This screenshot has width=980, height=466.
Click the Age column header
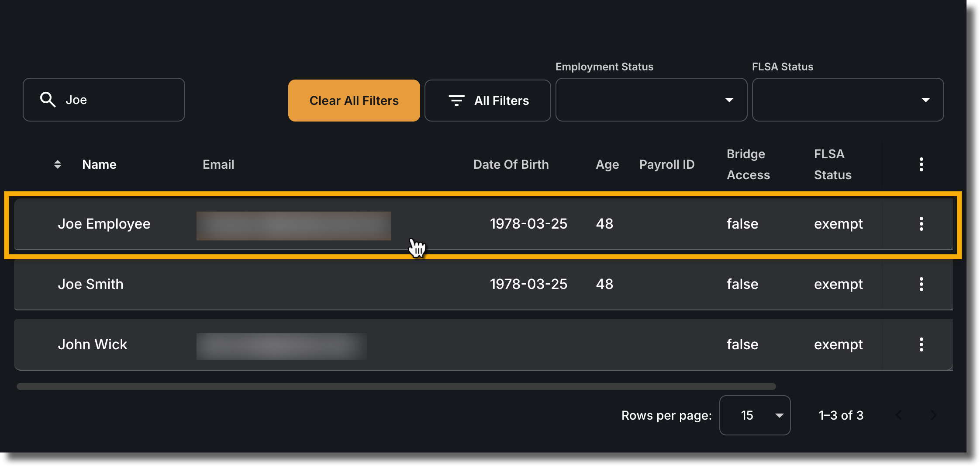pyautogui.click(x=607, y=164)
